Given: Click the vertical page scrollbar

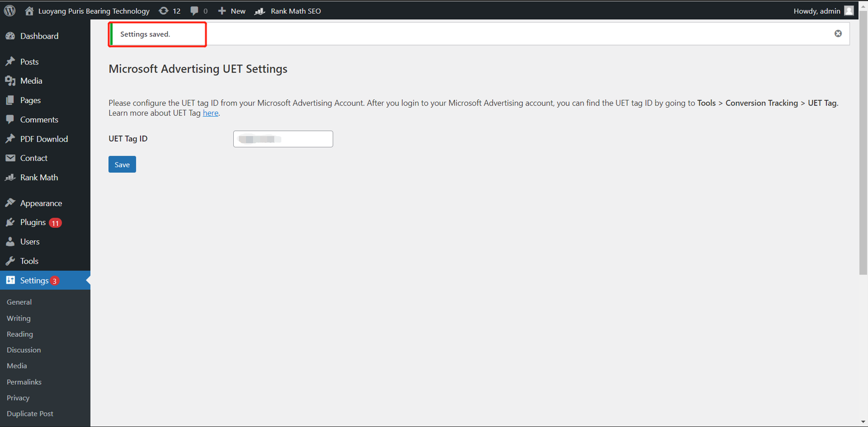Looking at the screenshot, I should pos(863,143).
